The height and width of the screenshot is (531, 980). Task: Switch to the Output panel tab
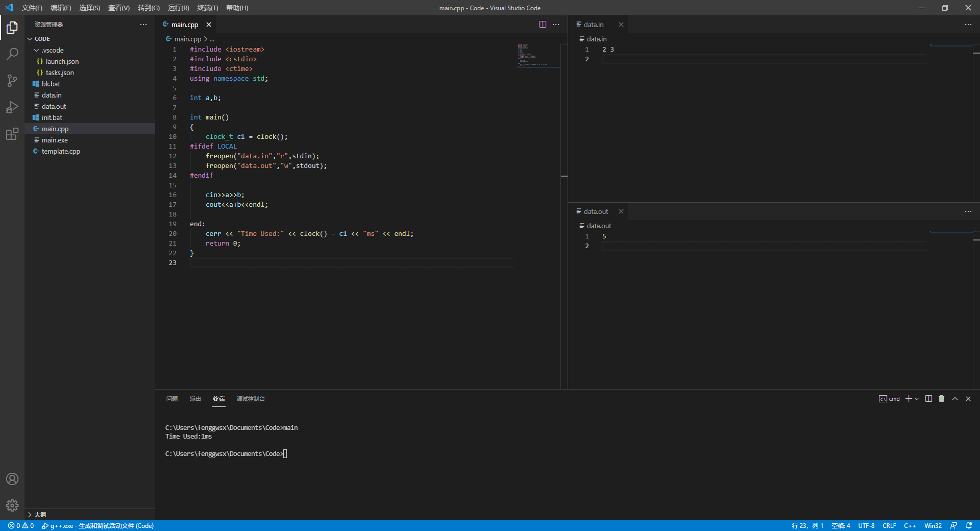click(195, 399)
